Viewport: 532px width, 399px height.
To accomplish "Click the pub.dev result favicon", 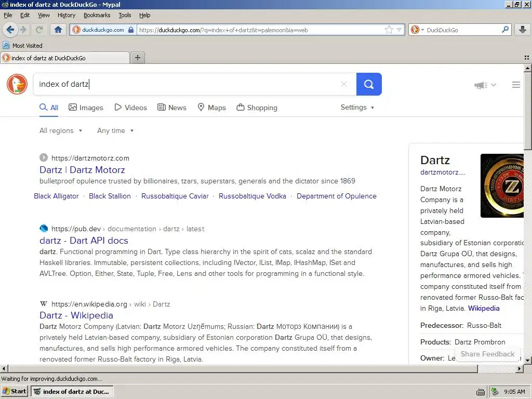I will coord(44,229).
